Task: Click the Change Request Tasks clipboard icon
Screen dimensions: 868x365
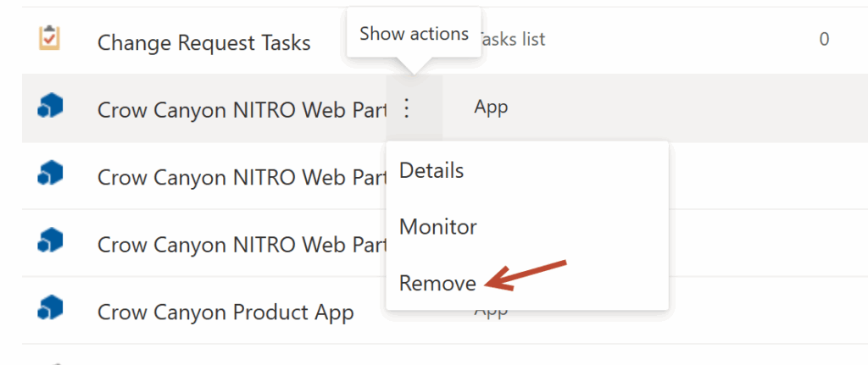Action: point(50,38)
